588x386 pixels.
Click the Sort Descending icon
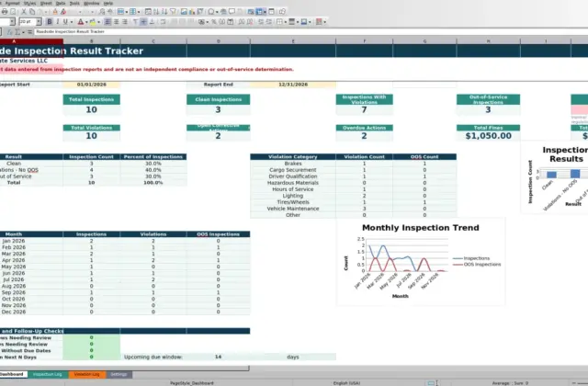[164, 12]
